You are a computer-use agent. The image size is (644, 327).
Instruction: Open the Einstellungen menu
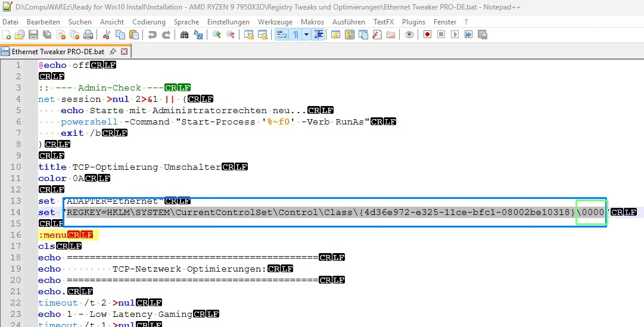pos(228,21)
